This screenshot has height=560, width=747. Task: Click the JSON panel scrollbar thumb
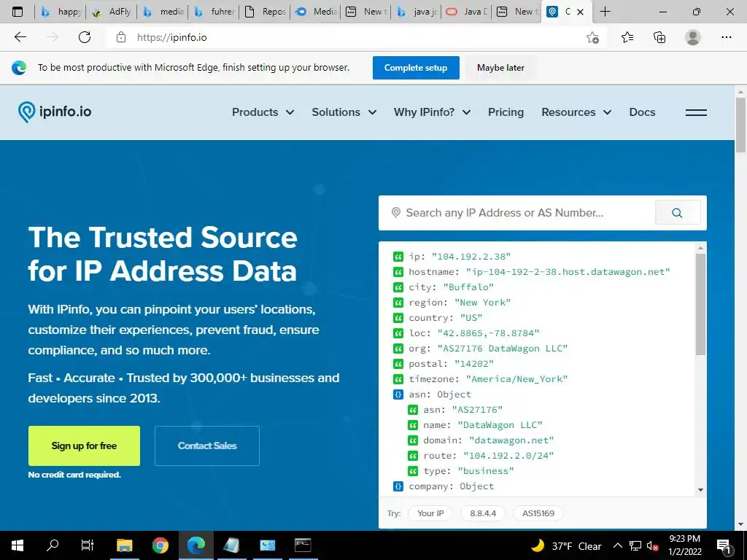point(700,304)
